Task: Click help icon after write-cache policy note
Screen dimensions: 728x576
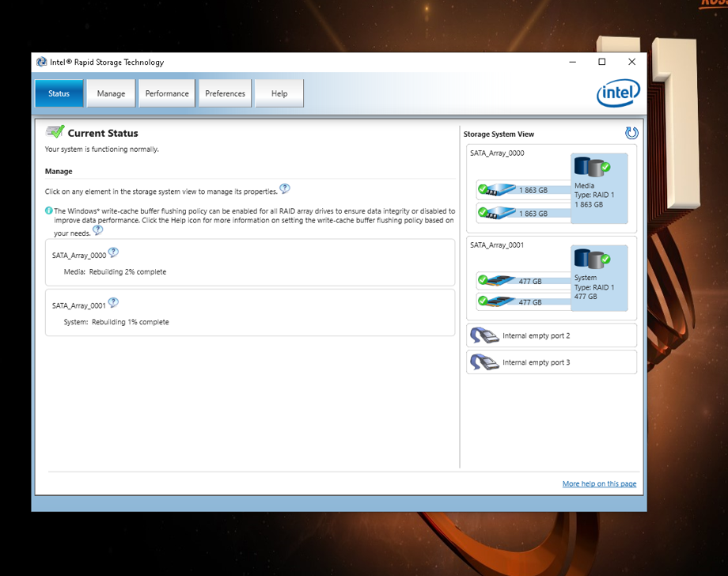Action: tap(97, 229)
